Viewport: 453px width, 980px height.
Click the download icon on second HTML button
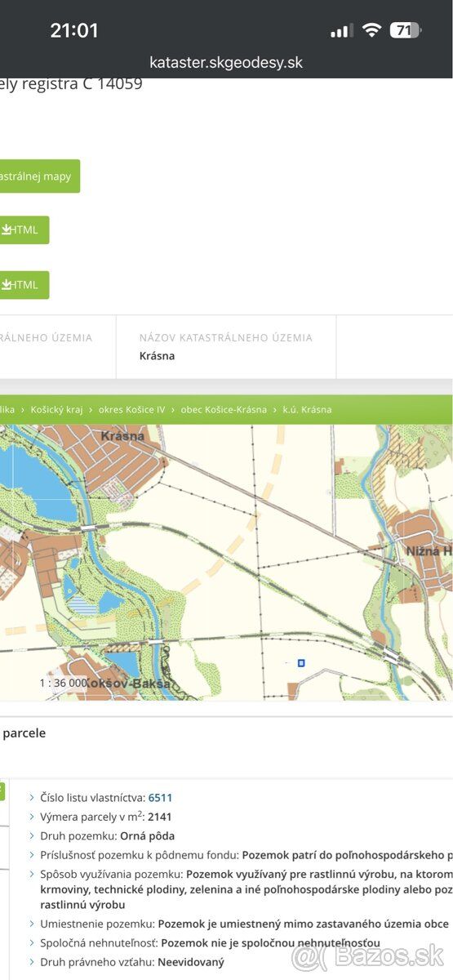click(6, 284)
